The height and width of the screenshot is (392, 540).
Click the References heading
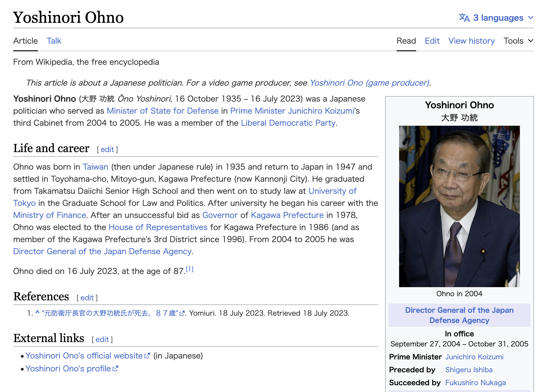click(x=41, y=296)
